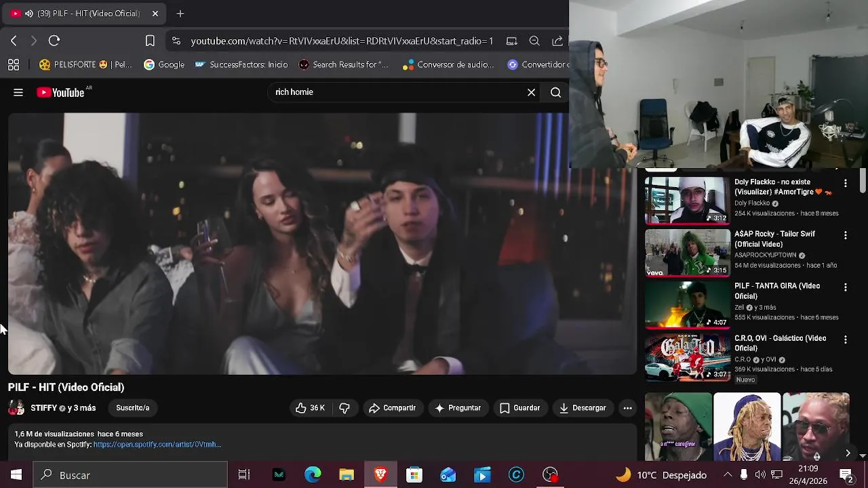Viewport: 868px width, 488px height.
Task: Open C.R.O, OVI - Galáctico video title
Action: (780, 343)
